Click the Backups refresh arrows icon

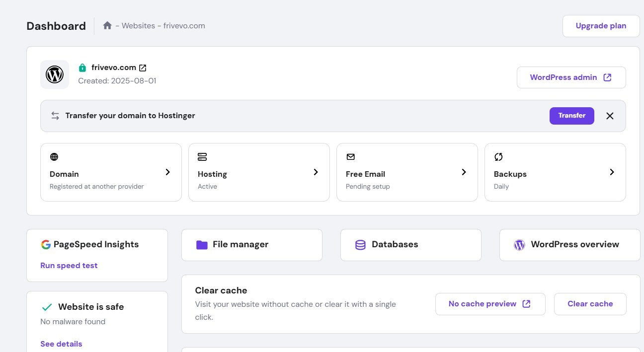tap(498, 157)
